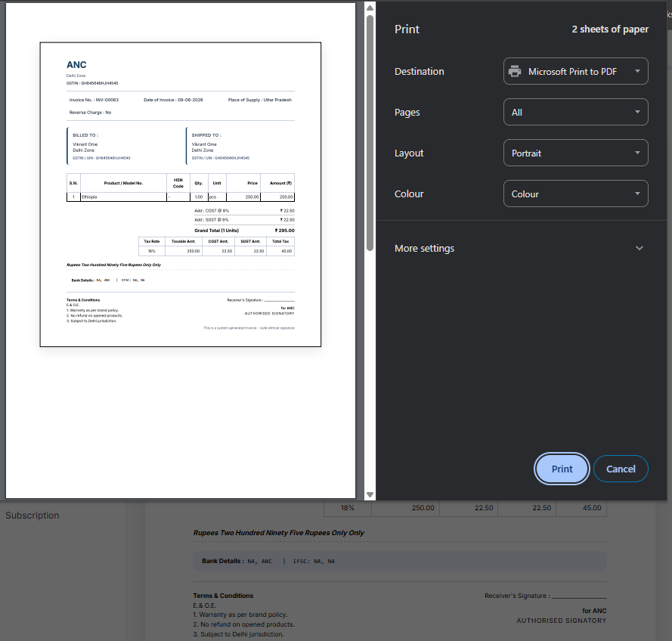Change the Layout dropdown from Portrait
The height and width of the screenshot is (641, 672).
click(x=575, y=153)
